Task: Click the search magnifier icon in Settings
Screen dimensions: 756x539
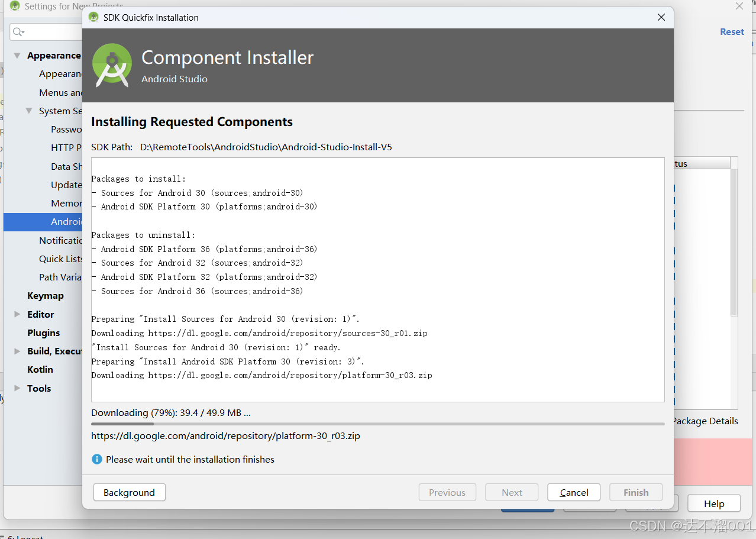Action: point(18,32)
